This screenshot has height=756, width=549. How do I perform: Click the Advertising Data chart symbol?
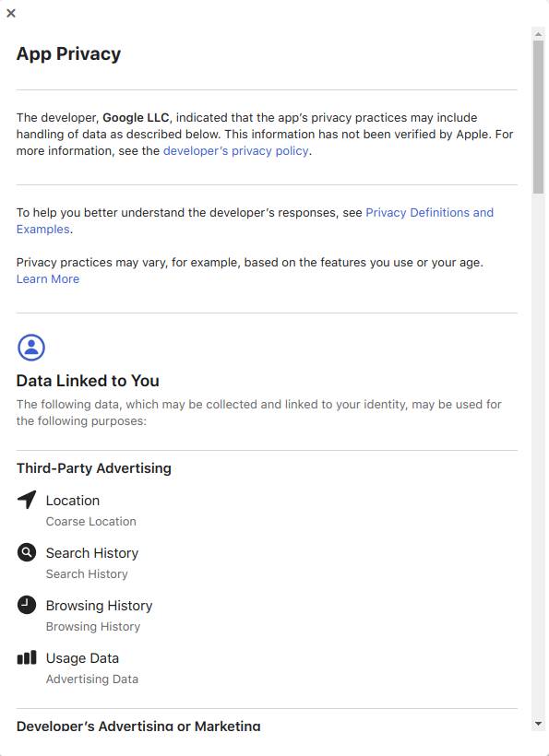pyautogui.click(x=27, y=657)
